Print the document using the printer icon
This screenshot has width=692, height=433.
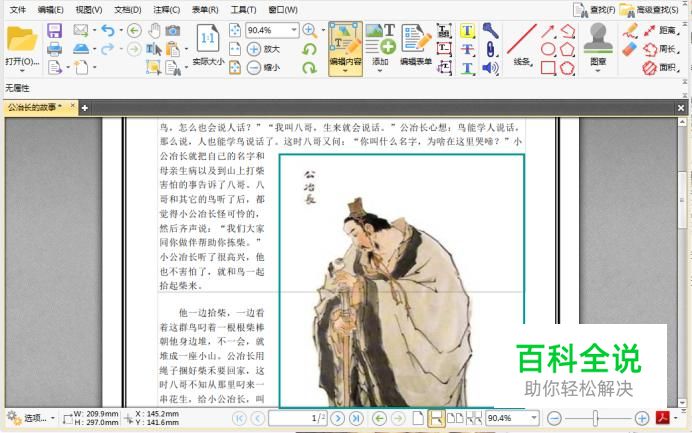tap(54, 49)
